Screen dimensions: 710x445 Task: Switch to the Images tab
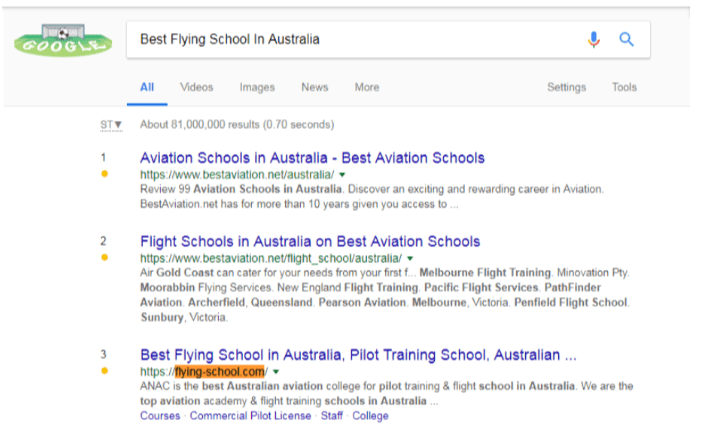[257, 87]
